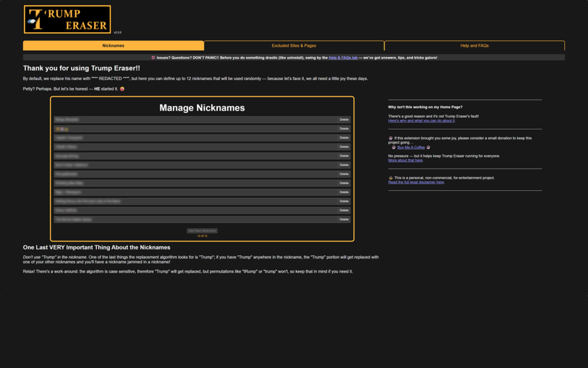The width and height of the screenshot is (588, 368).
Task: Click the 'Why isn't this working on my Home Page?' heading
Action: (425, 108)
